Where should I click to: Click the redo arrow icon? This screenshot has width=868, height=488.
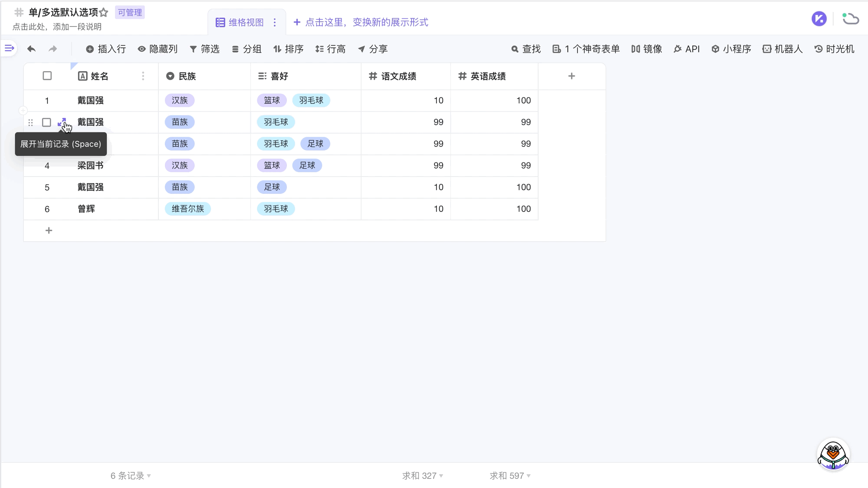coord(53,49)
